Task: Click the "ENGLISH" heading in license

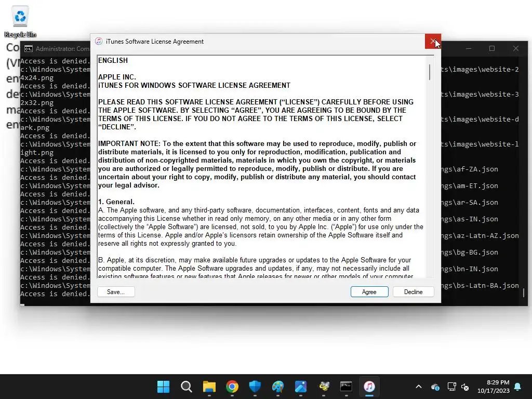Action: coord(113,60)
